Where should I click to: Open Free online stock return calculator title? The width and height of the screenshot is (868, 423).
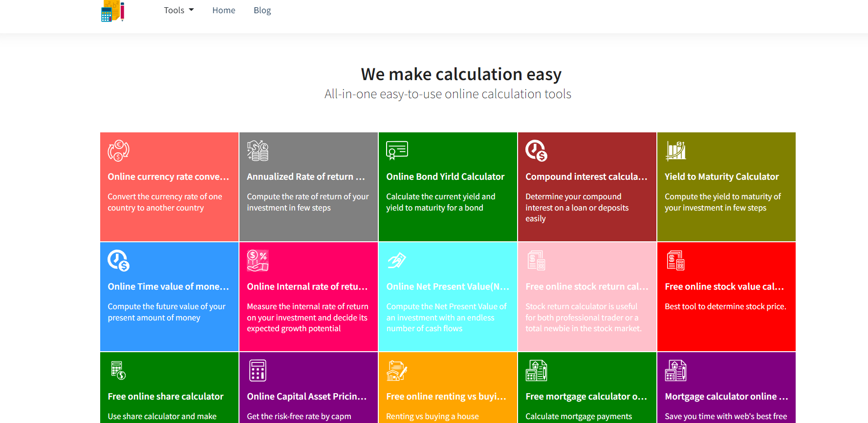[x=586, y=287]
